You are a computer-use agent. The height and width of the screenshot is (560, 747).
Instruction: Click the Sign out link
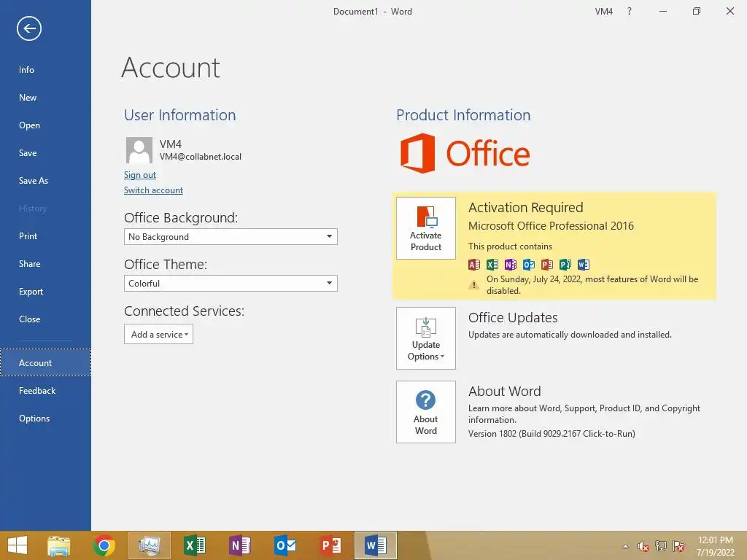[139, 175]
